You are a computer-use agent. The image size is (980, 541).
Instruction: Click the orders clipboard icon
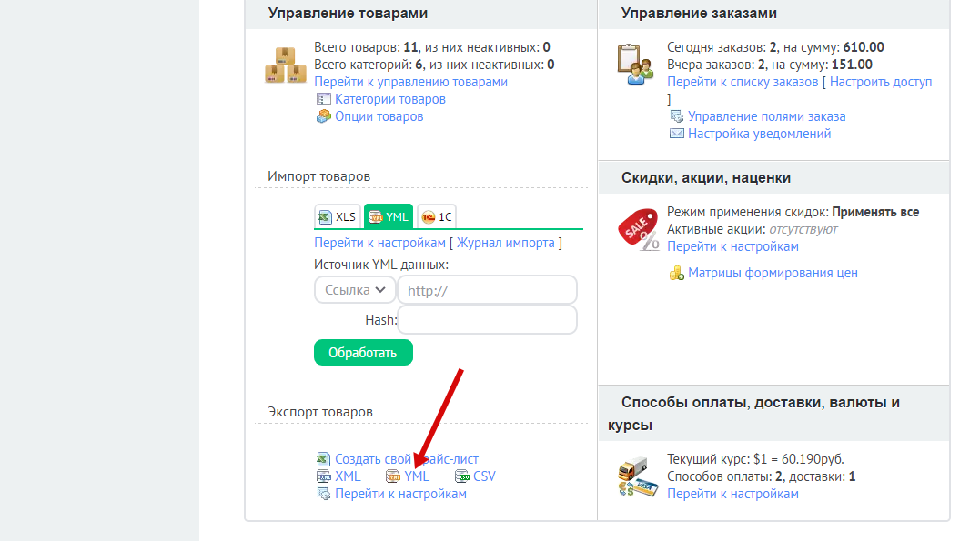633,65
